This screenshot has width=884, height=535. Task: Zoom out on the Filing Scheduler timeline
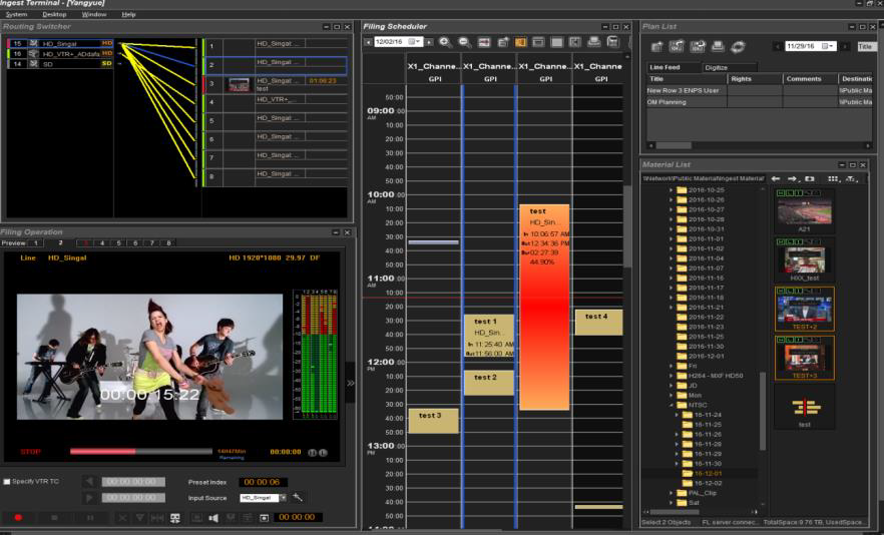(x=464, y=42)
